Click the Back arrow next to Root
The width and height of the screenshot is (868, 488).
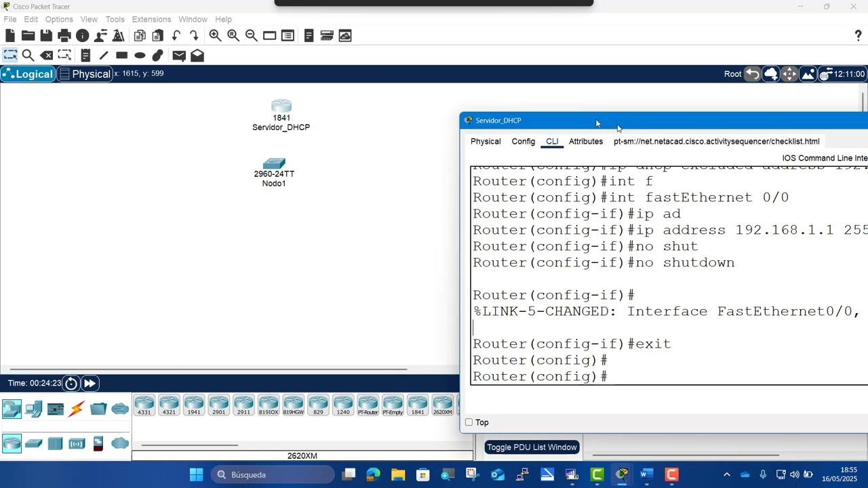(x=753, y=74)
